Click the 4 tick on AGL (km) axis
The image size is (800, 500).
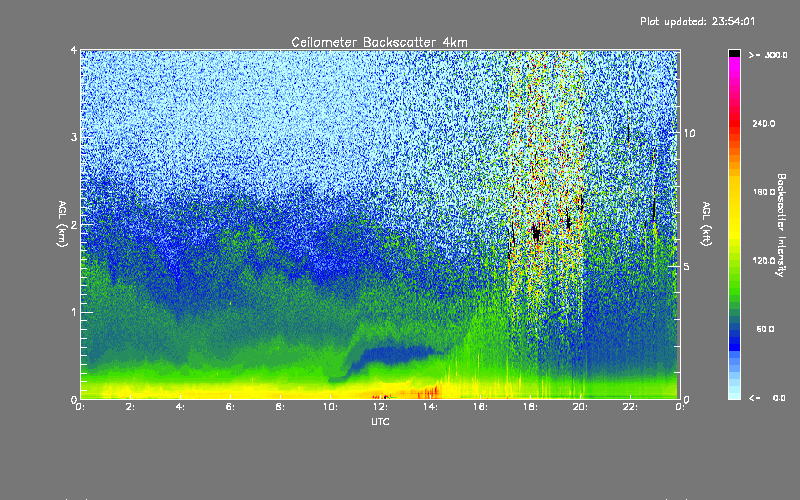[x=74, y=50]
